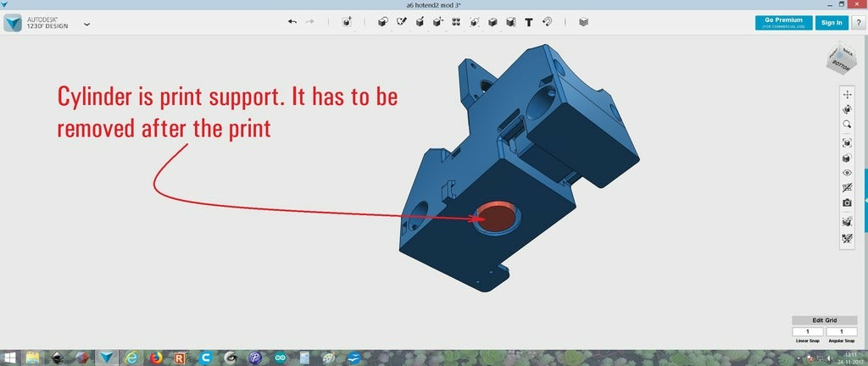Toggle the Fit to view icon
Image resolution: width=868 pixels, height=366 pixels.
pyautogui.click(x=847, y=143)
